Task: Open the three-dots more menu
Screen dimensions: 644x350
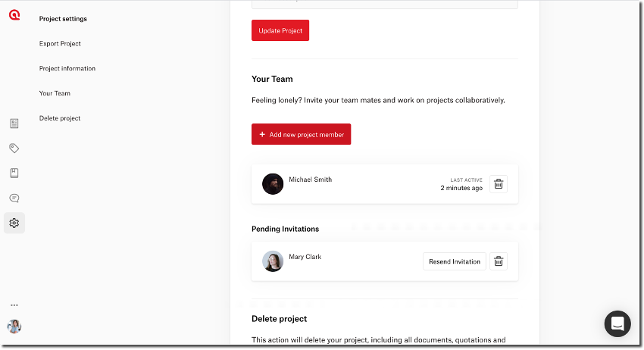Action: [x=14, y=305]
